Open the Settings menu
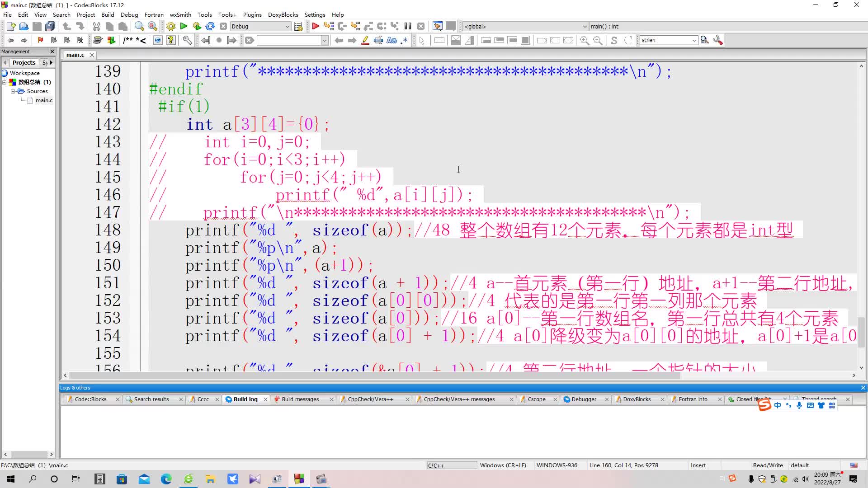 315,14
